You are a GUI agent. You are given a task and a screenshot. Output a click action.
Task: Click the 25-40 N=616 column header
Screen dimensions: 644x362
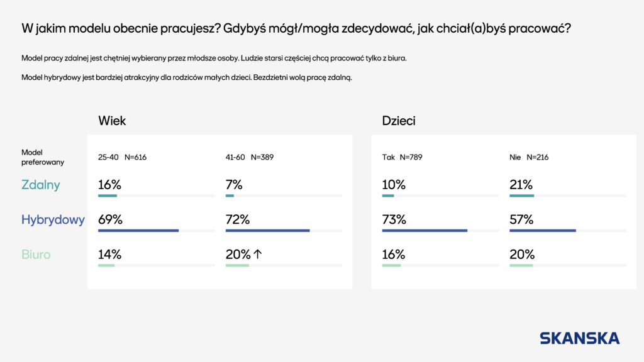coord(123,157)
